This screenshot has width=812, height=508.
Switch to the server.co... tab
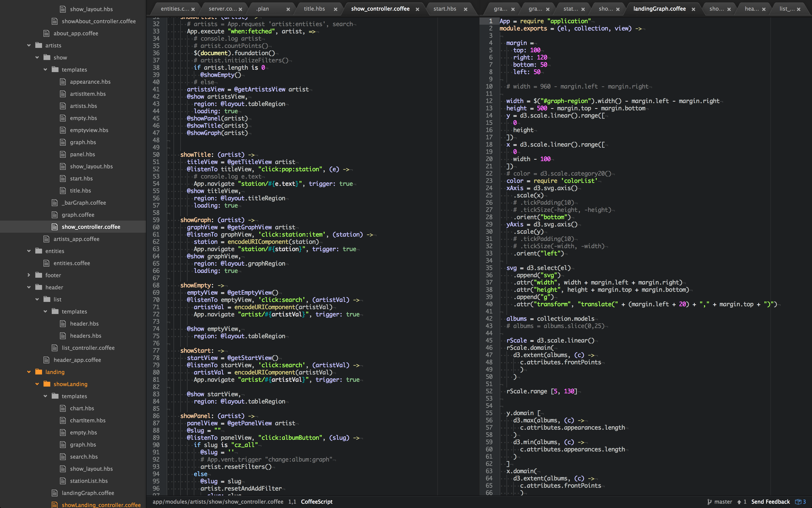pyautogui.click(x=223, y=9)
